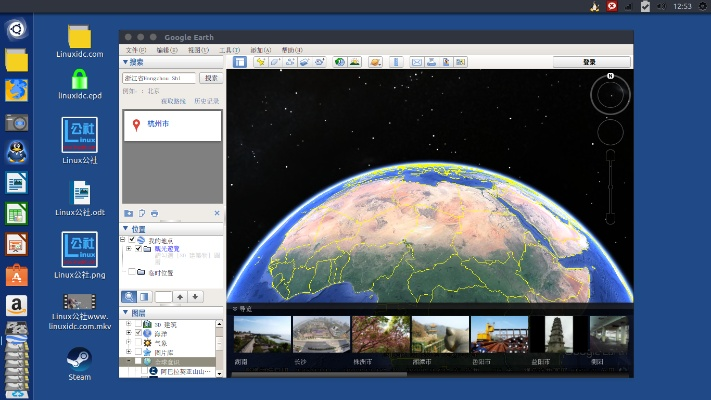Viewport: 711px width, 400px height.
Task: Click the north indicator on the compass ring
Action: [610, 76]
